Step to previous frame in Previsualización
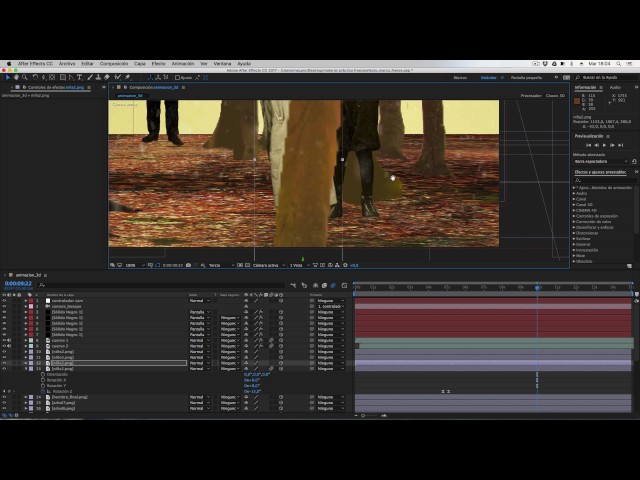 point(596,145)
